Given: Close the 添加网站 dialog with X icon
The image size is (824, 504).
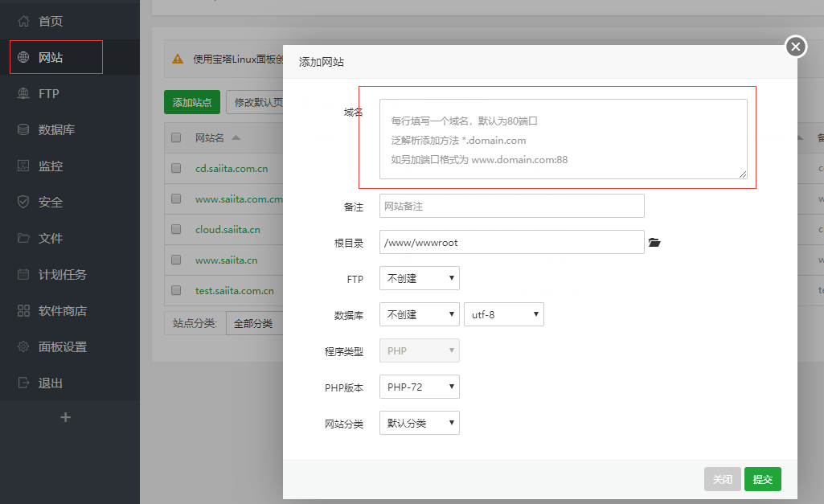Looking at the screenshot, I should coord(795,47).
